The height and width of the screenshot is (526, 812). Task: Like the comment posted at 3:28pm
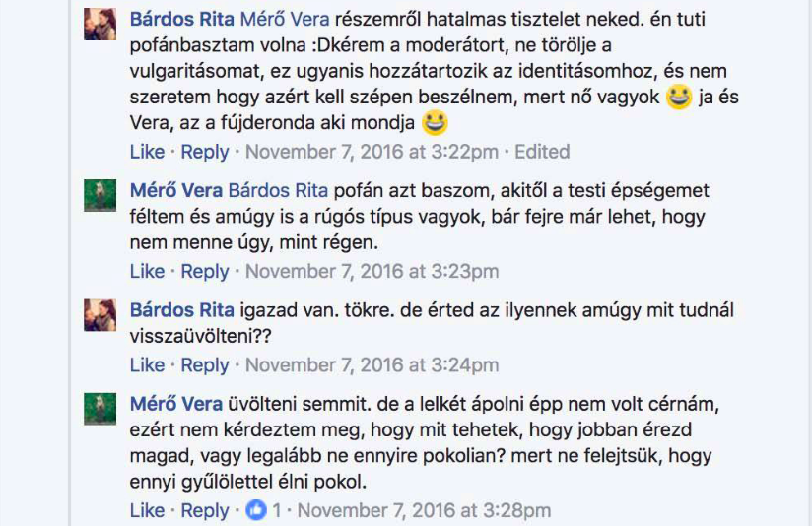click(147, 510)
